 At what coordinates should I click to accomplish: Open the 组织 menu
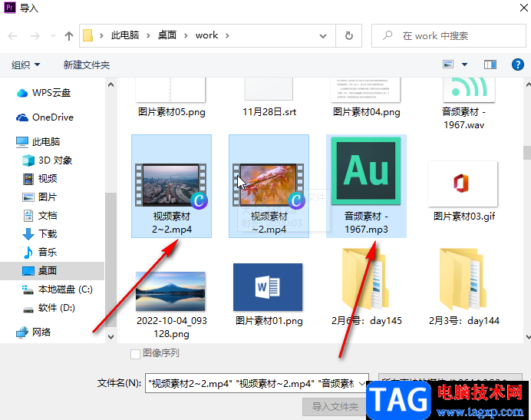[25, 64]
